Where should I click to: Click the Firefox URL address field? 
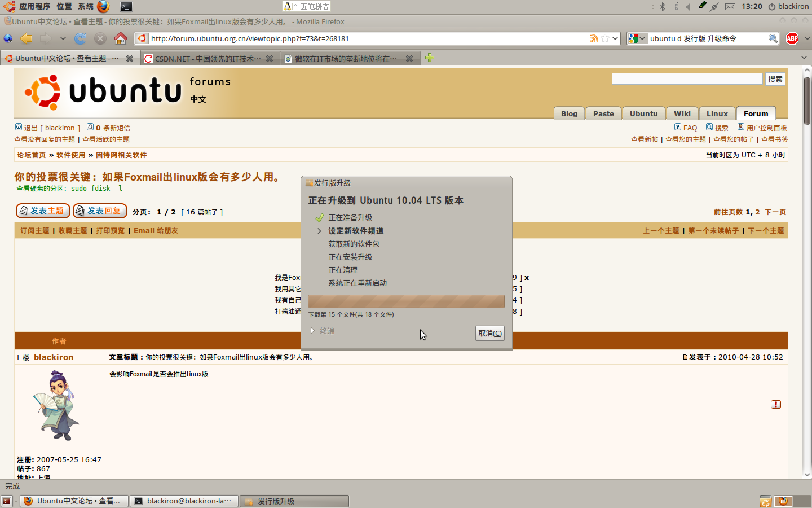tap(368, 38)
